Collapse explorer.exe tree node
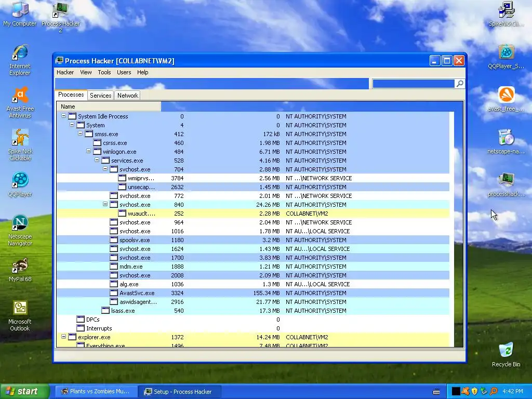 [63, 337]
